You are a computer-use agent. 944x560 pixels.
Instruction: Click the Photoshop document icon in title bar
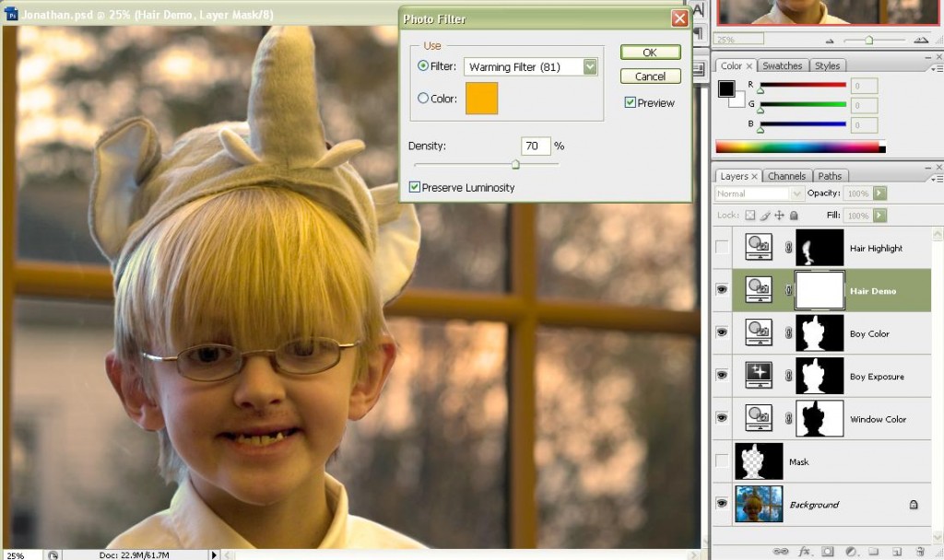click(x=11, y=14)
